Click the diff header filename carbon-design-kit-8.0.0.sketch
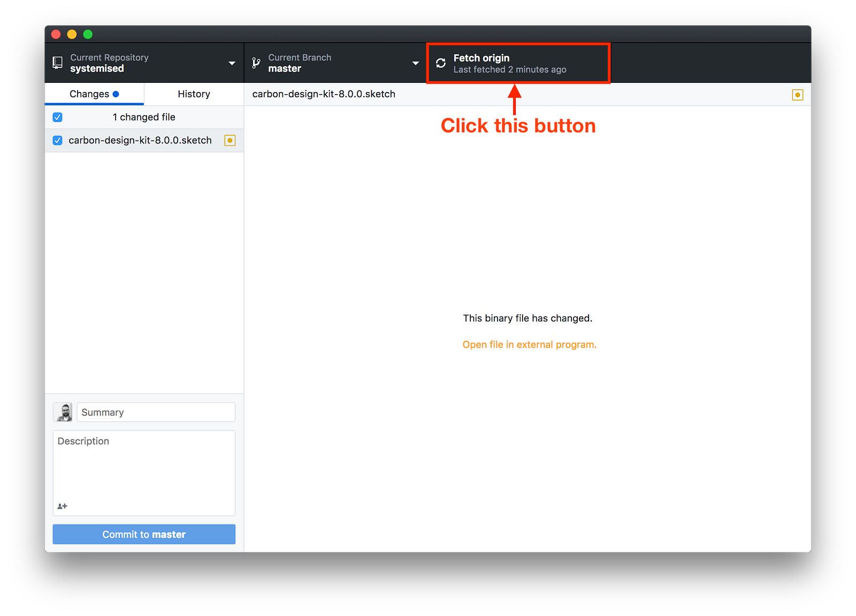The width and height of the screenshot is (856, 616). pyautogui.click(x=324, y=94)
